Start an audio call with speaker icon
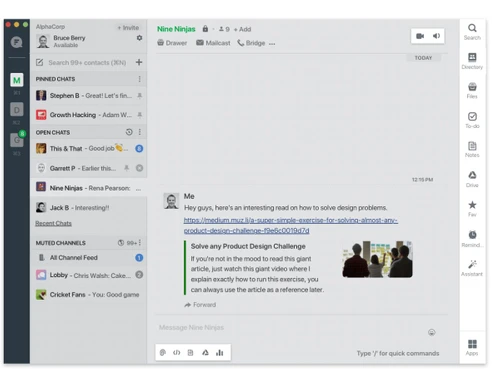Image resolution: width=500 pixels, height=375 pixels. click(x=436, y=36)
